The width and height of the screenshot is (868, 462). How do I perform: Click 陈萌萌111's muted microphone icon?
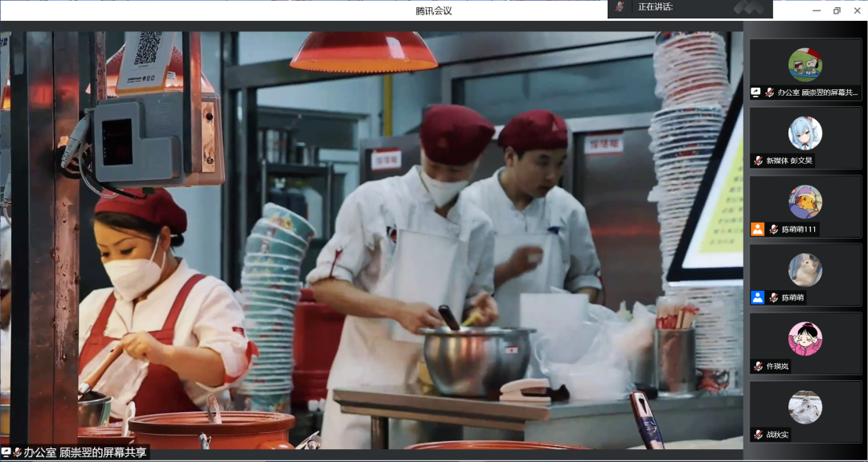[773, 229]
